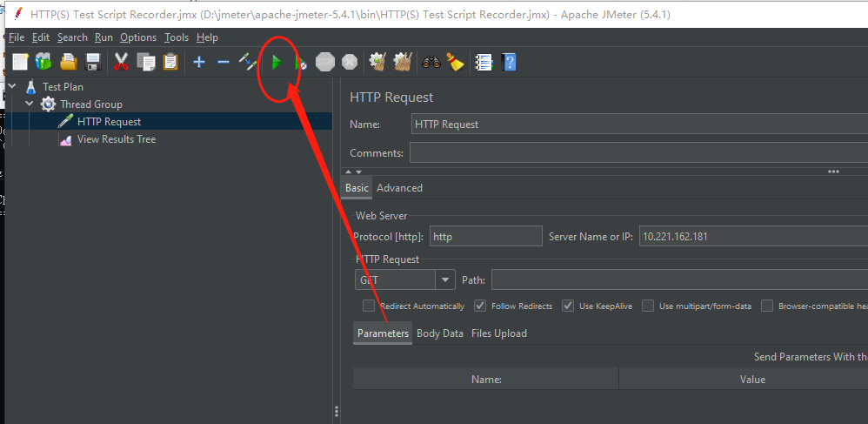Open the Help menu
This screenshot has height=424, width=868.
click(207, 37)
